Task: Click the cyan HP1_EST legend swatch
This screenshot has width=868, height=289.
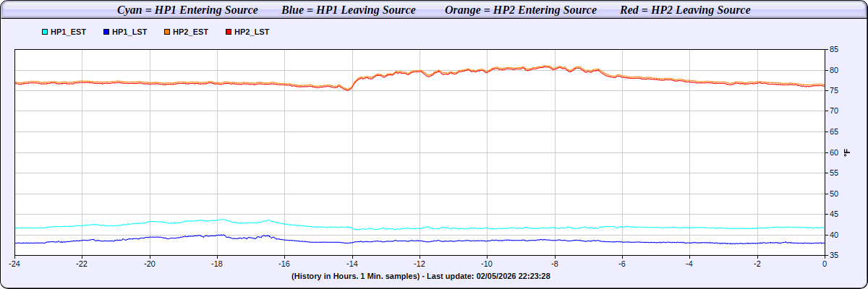Action: [x=45, y=33]
